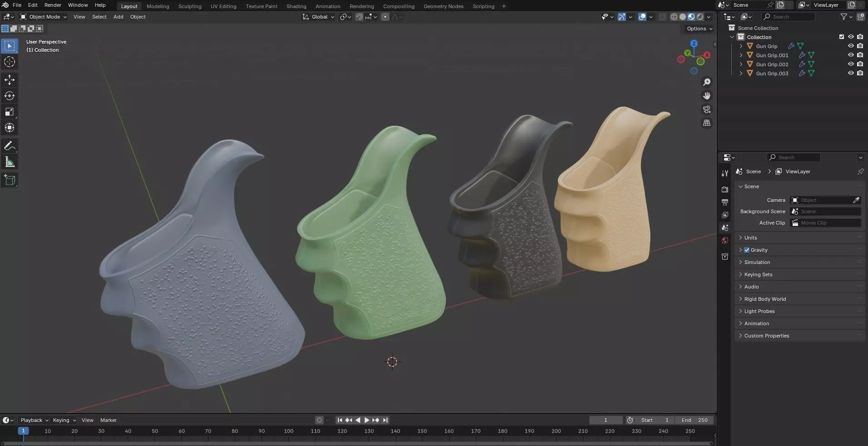Select the Move tool
868x446 pixels.
(x=10, y=80)
